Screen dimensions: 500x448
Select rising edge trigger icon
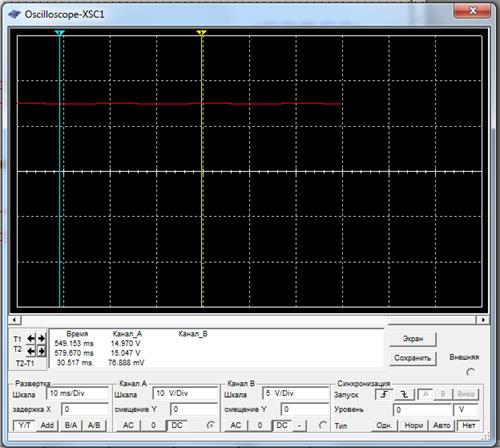(x=384, y=395)
